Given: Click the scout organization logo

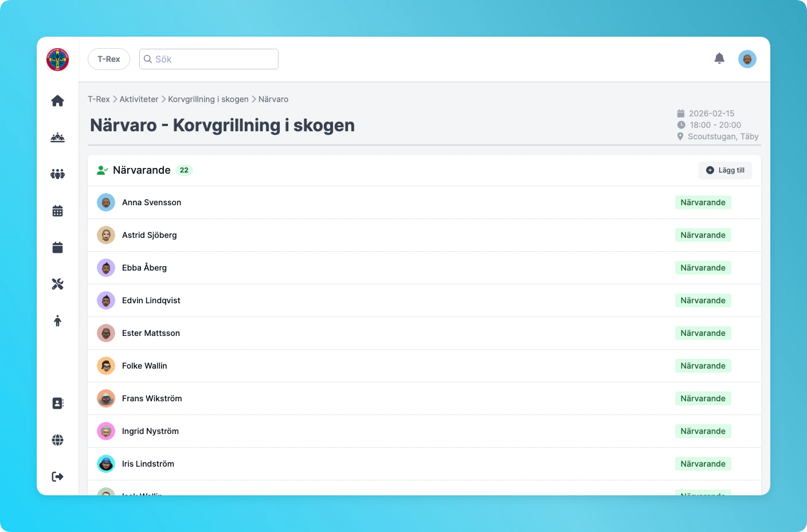Looking at the screenshot, I should coord(57,59).
